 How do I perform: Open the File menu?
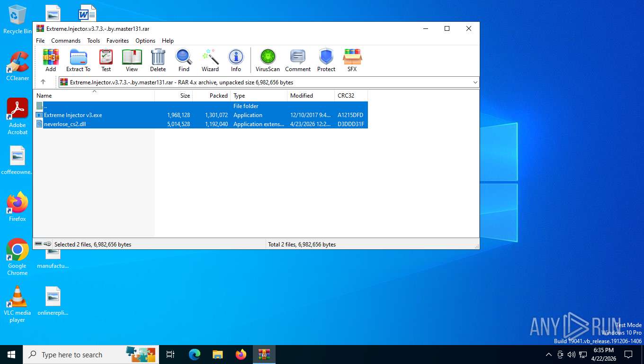(x=40, y=41)
